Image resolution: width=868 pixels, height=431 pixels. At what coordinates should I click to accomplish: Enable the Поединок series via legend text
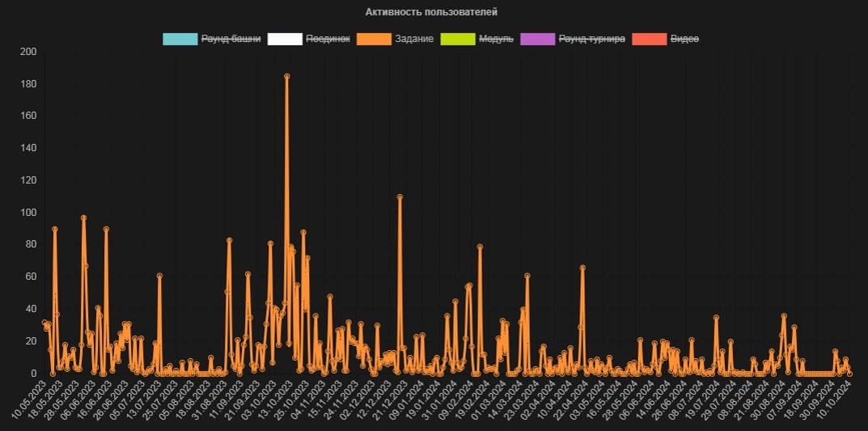coord(328,39)
